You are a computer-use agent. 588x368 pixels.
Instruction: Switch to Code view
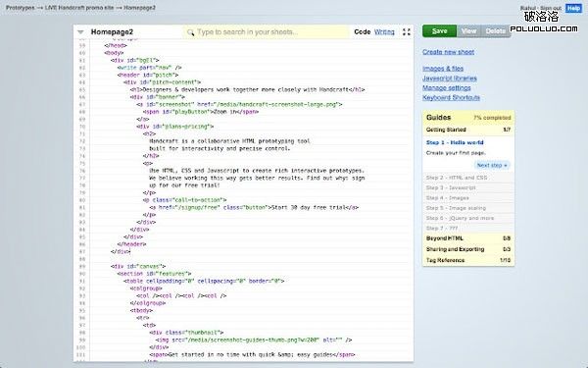click(363, 32)
